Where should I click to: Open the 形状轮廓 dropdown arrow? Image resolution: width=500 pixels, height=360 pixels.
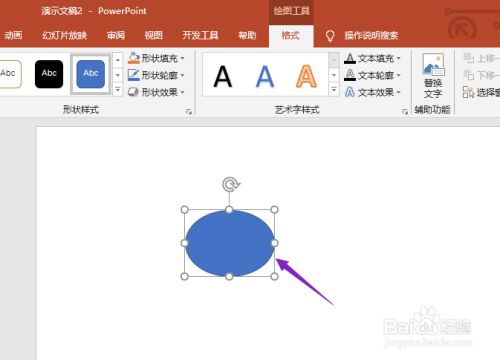[182, 75]
